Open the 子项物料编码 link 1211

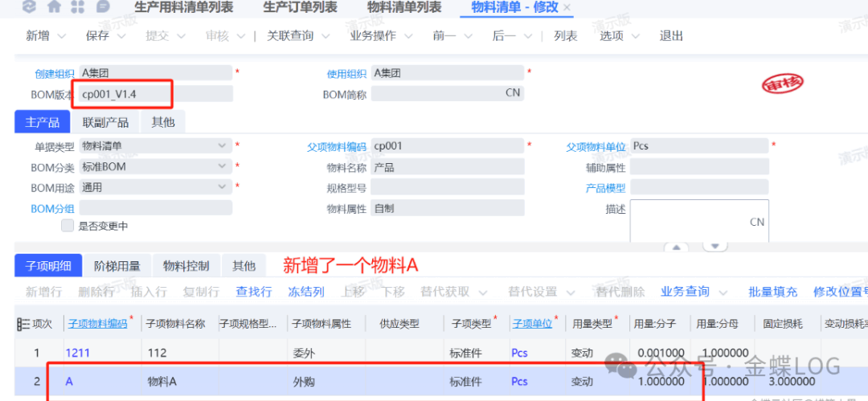pyautogui.click(x=78, y=353)
